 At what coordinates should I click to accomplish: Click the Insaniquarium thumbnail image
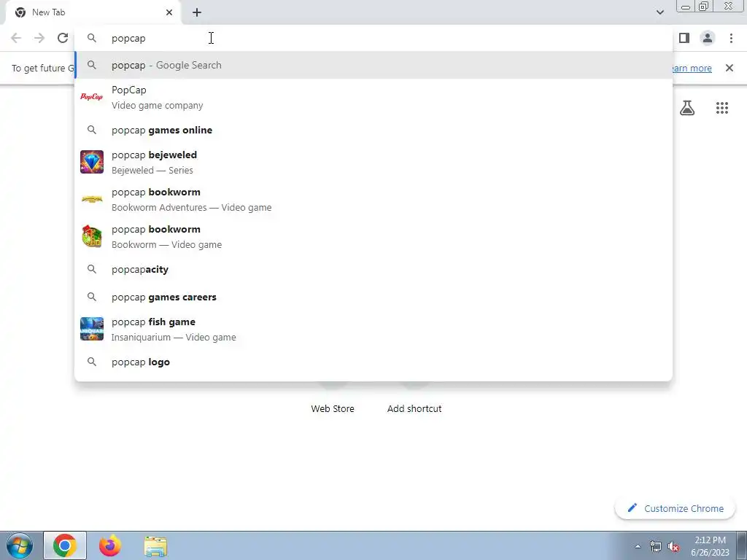(91, 329)
